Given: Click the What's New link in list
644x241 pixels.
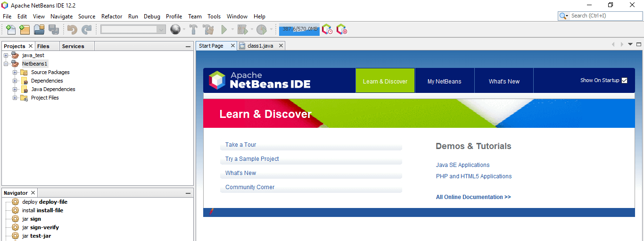Looking at the screenshot, I should tap(240, 173).
